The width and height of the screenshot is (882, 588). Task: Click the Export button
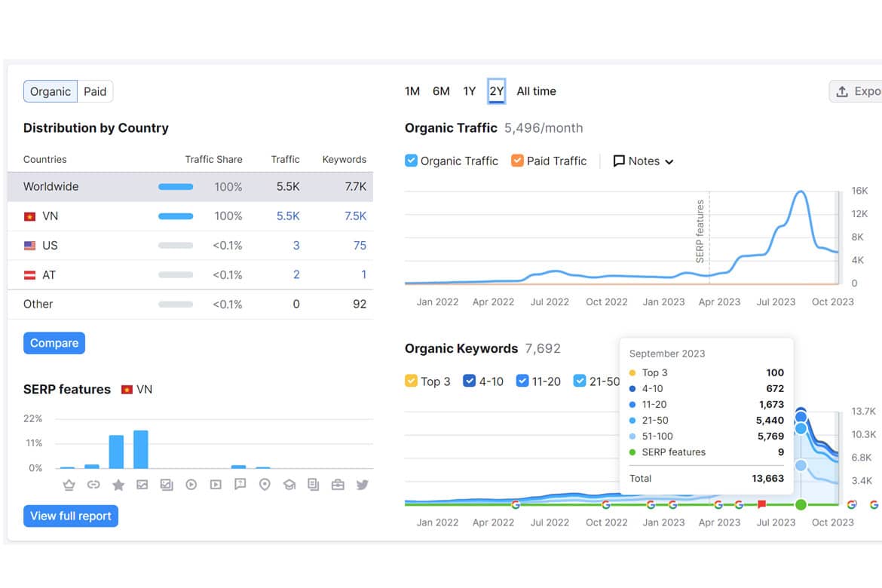(x=856, y=92)
